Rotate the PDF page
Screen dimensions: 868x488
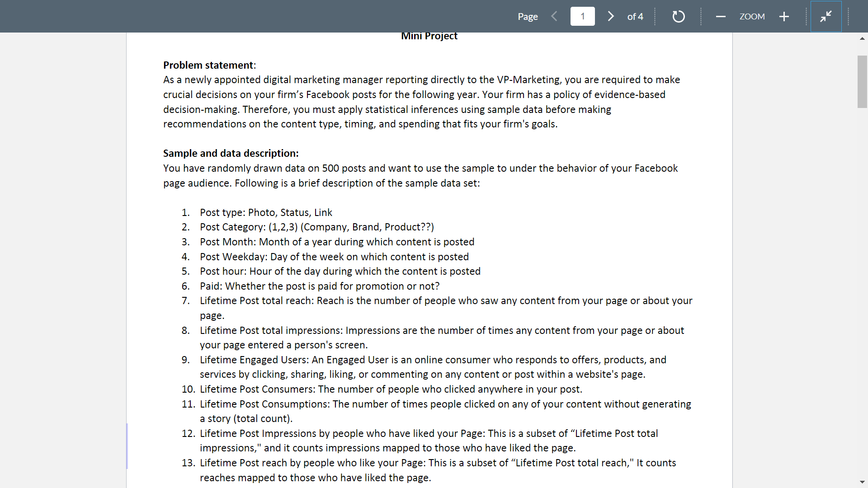tap(678, 16)
